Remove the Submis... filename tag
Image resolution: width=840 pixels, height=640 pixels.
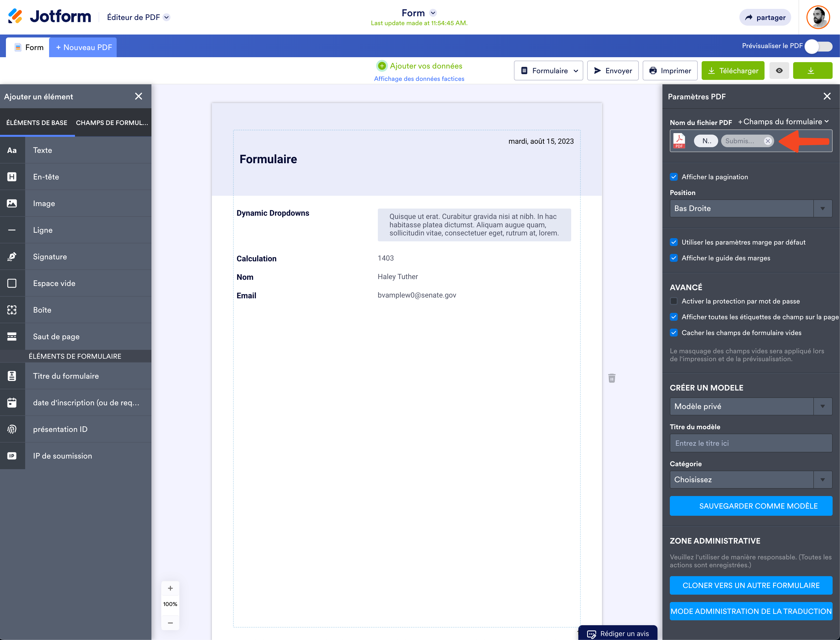(x=767, y=141)
